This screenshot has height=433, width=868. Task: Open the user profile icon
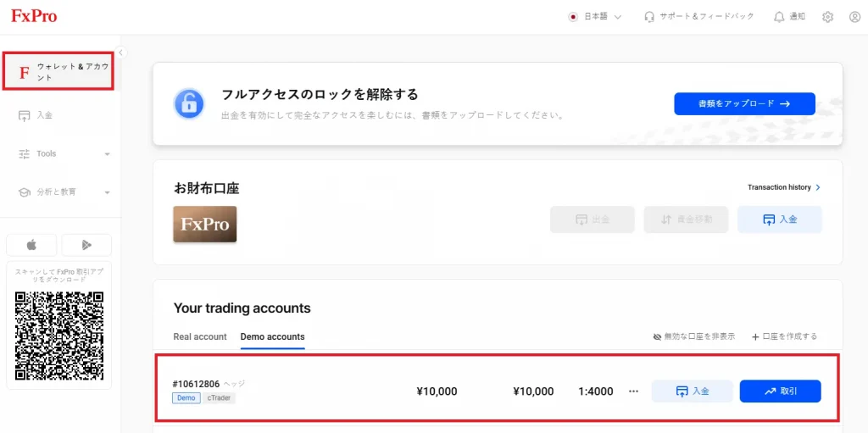point(854,17)
